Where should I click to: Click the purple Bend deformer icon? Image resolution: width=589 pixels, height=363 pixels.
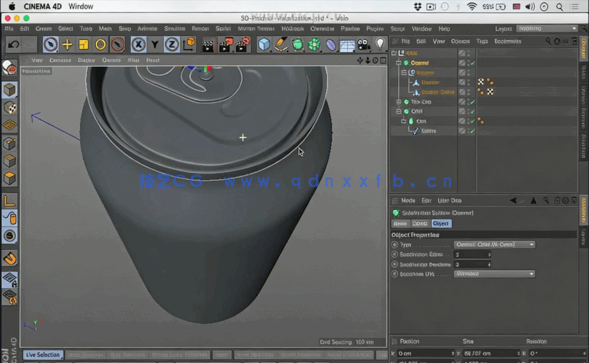tap(331, 45)
